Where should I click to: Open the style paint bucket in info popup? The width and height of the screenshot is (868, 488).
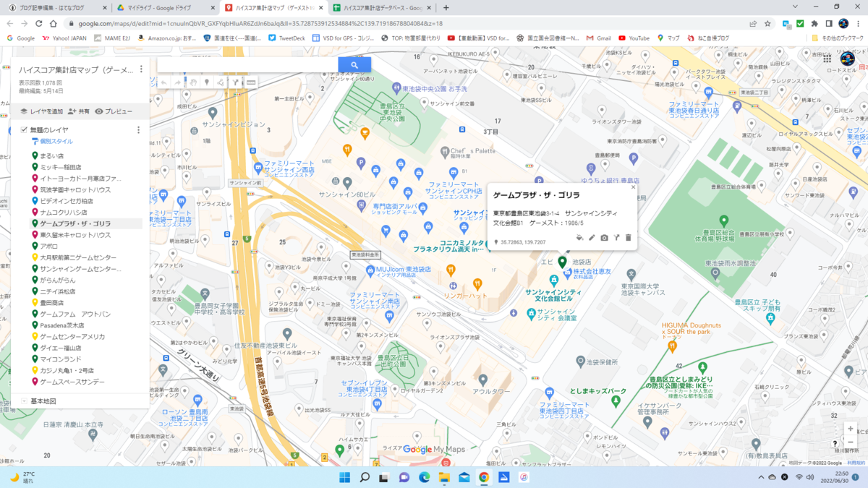coord(580,237)
